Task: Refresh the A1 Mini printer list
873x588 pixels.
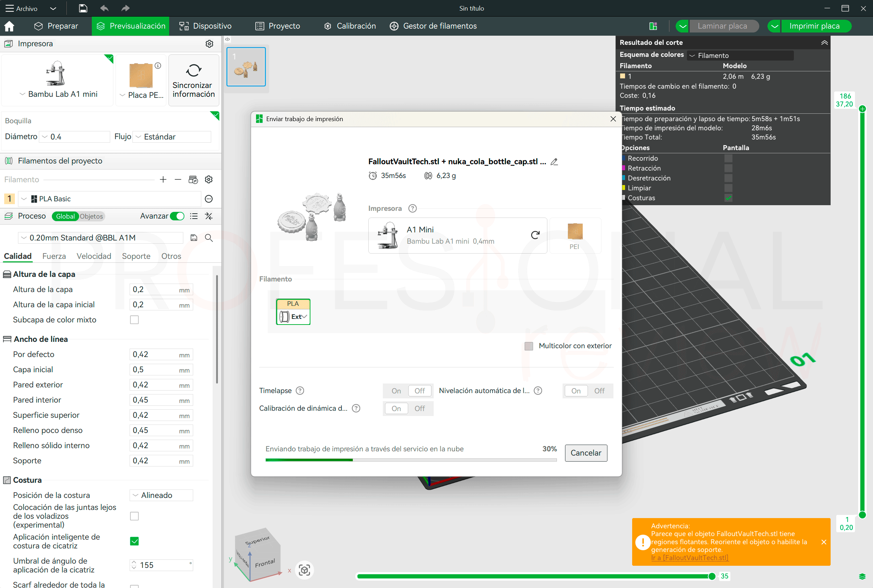Action: point(535,235)
